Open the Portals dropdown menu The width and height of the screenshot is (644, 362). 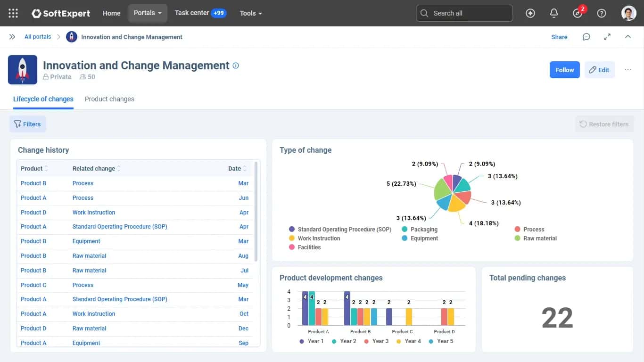click(148, 13)
